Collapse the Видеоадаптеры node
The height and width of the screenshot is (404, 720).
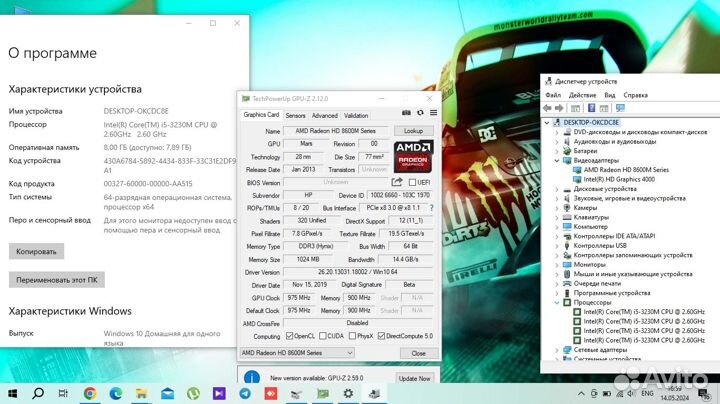tap(557, 160)
